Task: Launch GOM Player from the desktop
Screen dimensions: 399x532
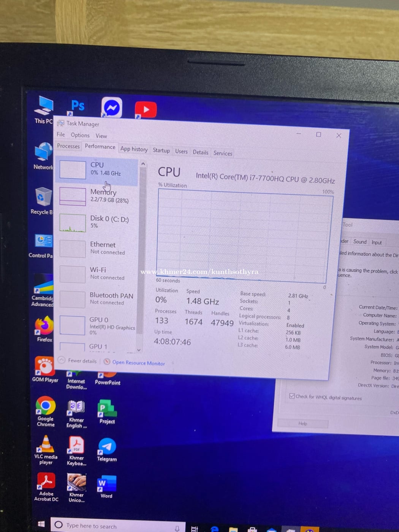Action: pyautogui.click(x=45, y=369)
